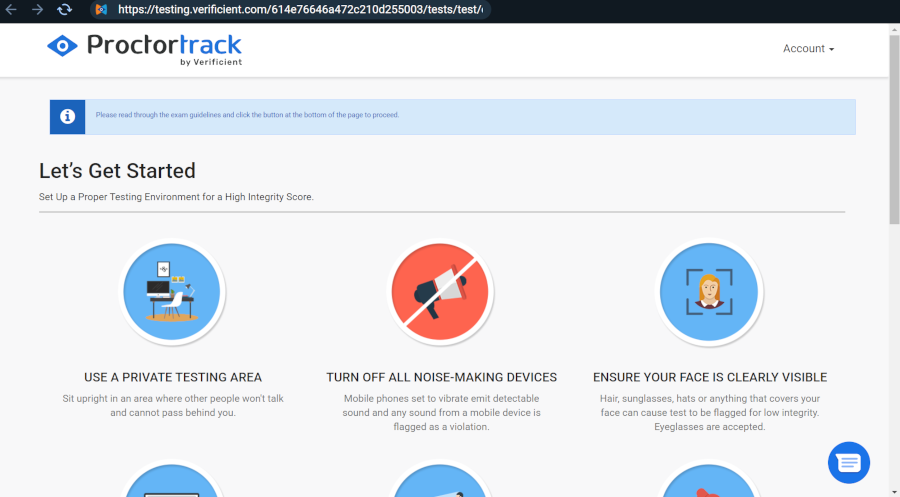Viewport: 900px width, 497px height.
Task: Click USE A PRIVATE TESTING AREA title
Action: point(173,377)
